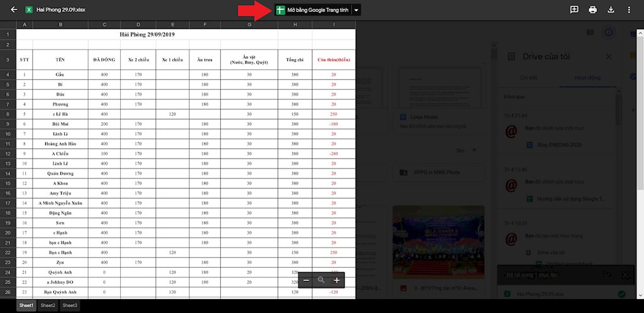Click the -280 value in A Chiến row
644x313 pixels.
(x=333, y=153)
